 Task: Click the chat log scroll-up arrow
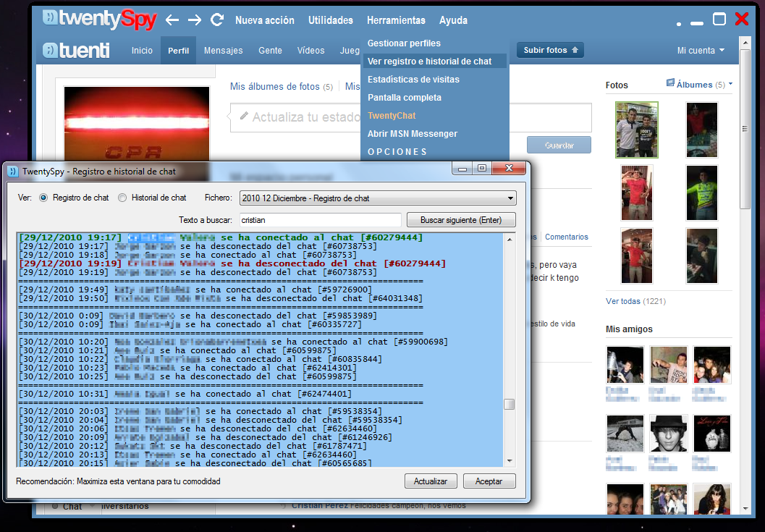pos(510,240)
